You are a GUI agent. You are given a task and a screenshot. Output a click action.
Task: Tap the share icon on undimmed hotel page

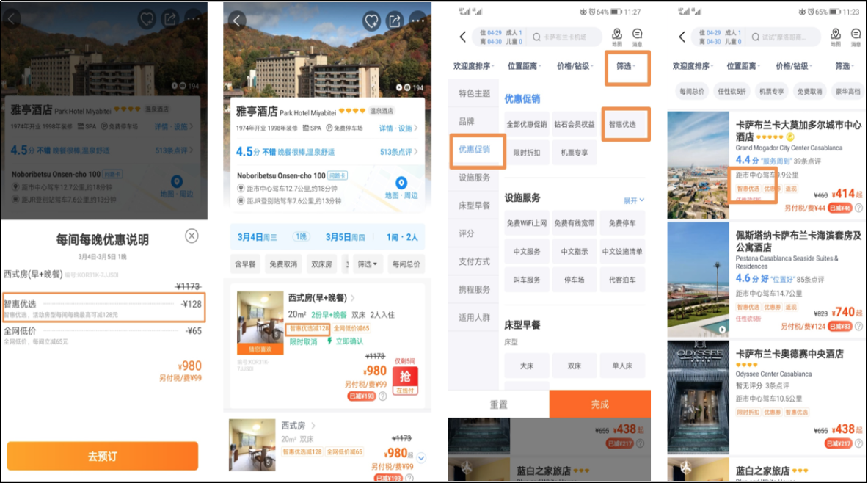[395, 20]
